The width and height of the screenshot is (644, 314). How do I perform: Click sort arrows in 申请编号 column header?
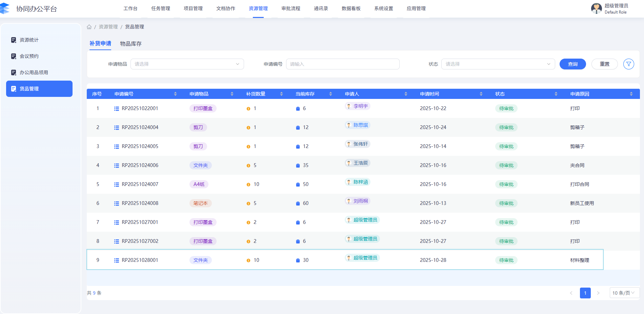(x=175, y=94)
